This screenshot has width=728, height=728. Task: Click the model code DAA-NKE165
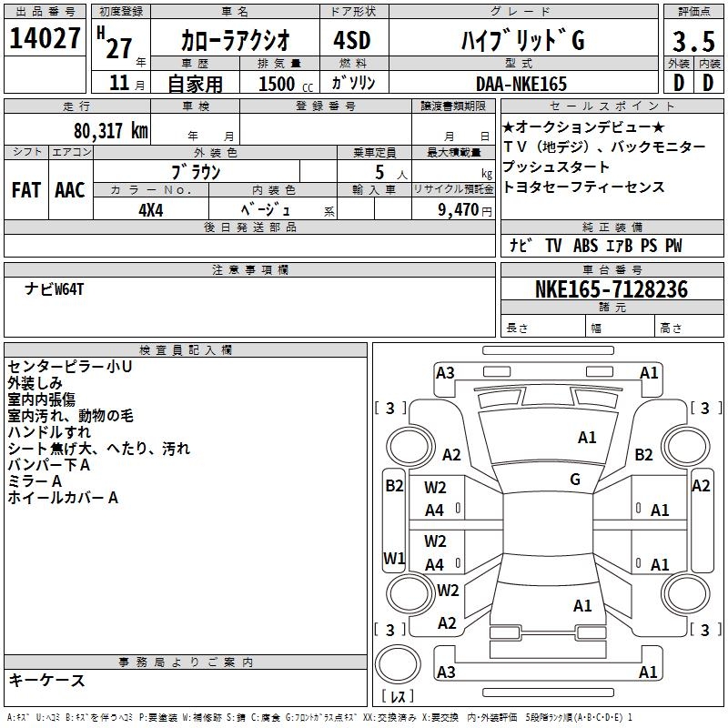(x=521, y=84)
